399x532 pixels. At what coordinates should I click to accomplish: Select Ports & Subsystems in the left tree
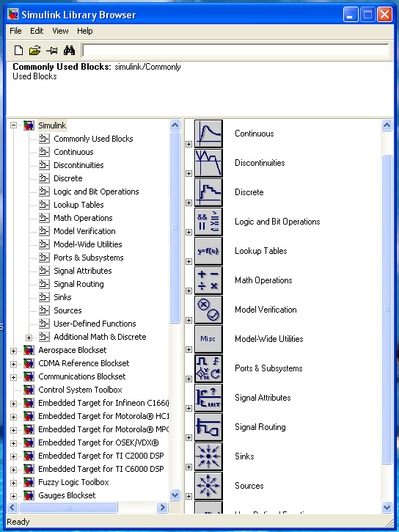(x=89, y=258)
